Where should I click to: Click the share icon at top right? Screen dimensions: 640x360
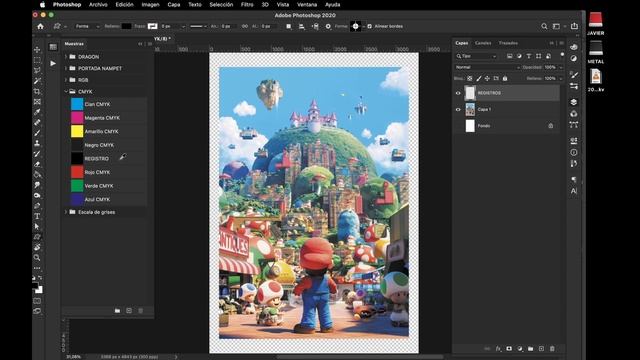[574, 26]
